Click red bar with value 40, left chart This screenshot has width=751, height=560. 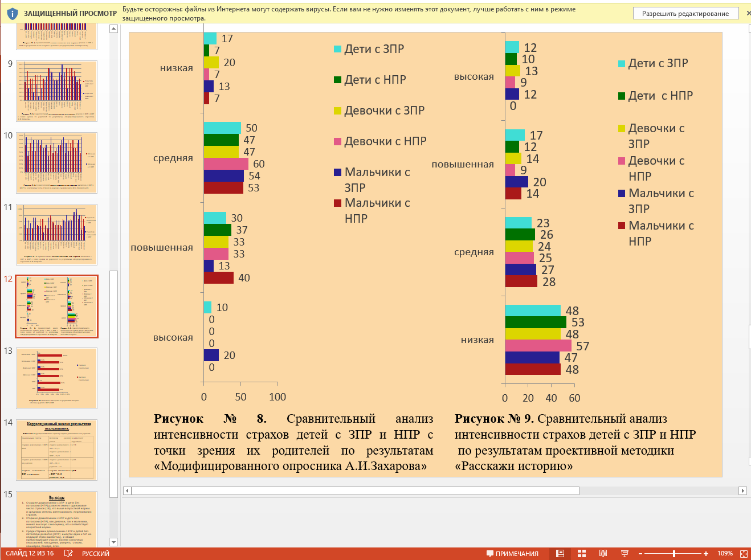219,278
